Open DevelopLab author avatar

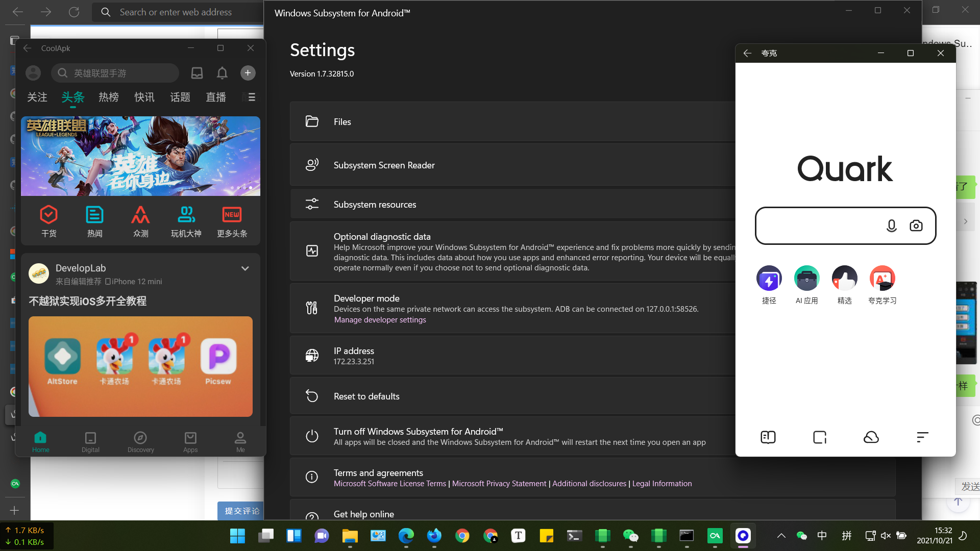tap(39, 274)
